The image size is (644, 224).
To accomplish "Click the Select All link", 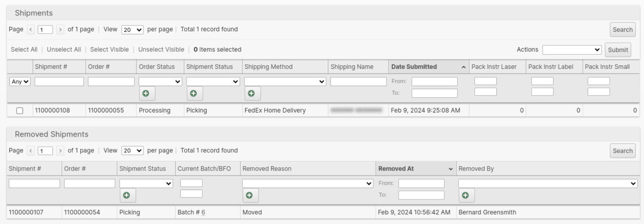I will [x=24, y=50].
